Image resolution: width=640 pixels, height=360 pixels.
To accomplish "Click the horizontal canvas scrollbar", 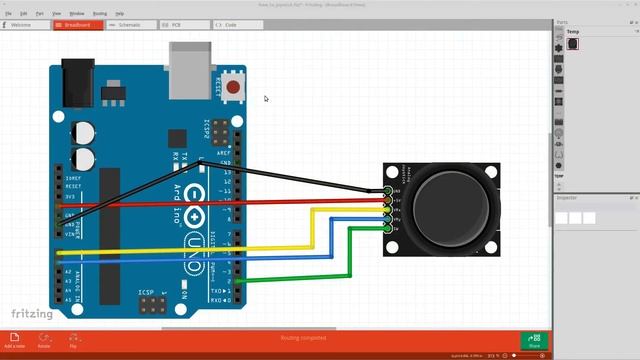I will 249,328.
